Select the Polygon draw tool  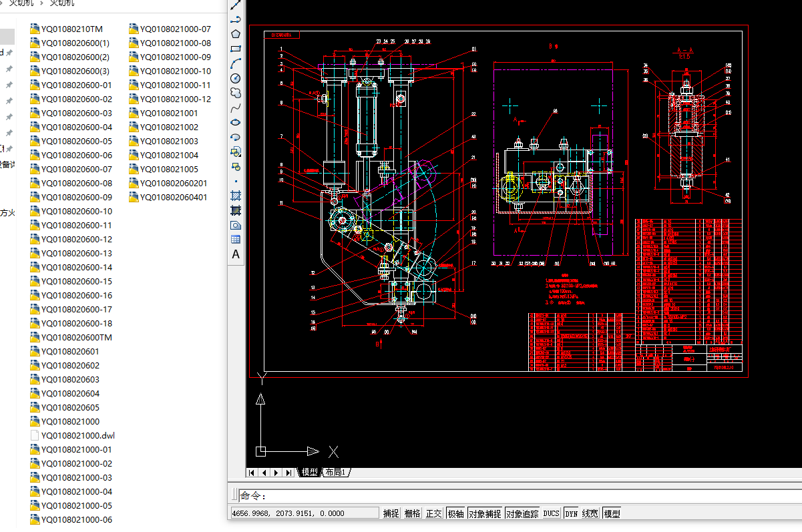pyautogui.click(x=235, y=34)
